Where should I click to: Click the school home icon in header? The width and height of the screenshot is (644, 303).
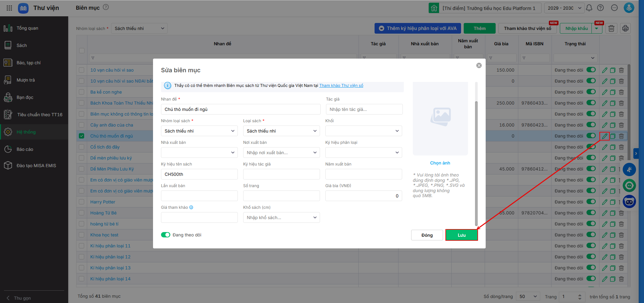[x=434, y=8]
